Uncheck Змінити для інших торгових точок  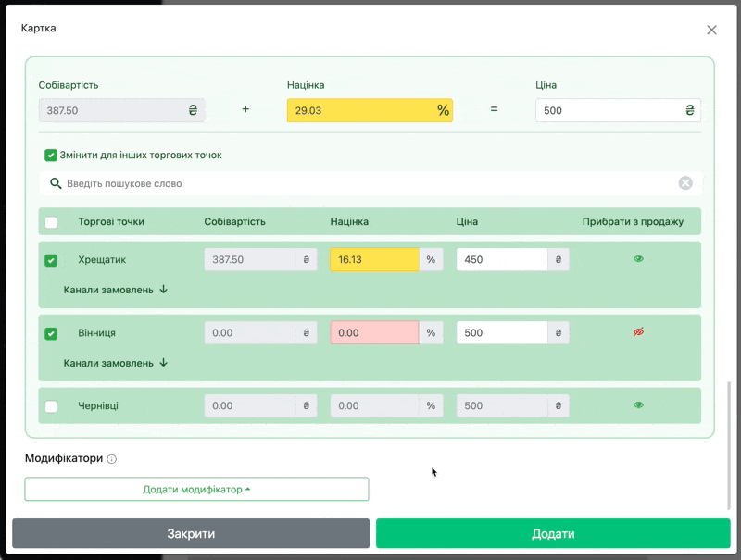(x=51, y=155)
